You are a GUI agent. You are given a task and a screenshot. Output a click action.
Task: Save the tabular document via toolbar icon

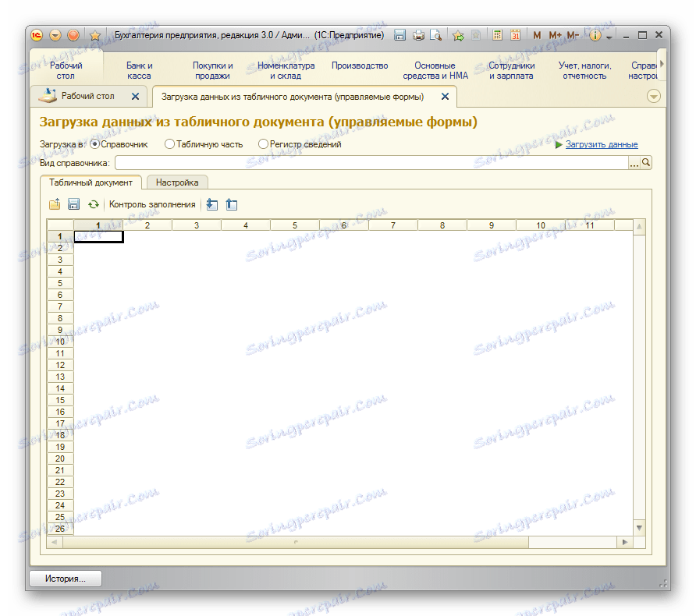pos(73,204)
